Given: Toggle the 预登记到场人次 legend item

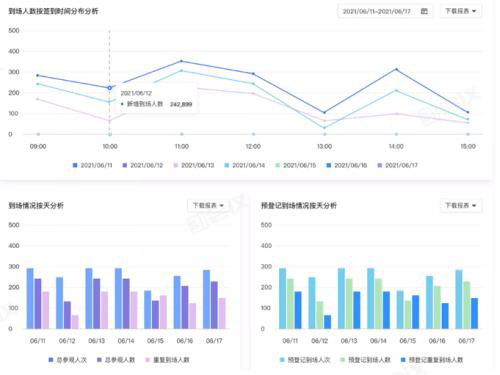Looking at the screenshot, I should pyautogui.click(x=305, y=360).
